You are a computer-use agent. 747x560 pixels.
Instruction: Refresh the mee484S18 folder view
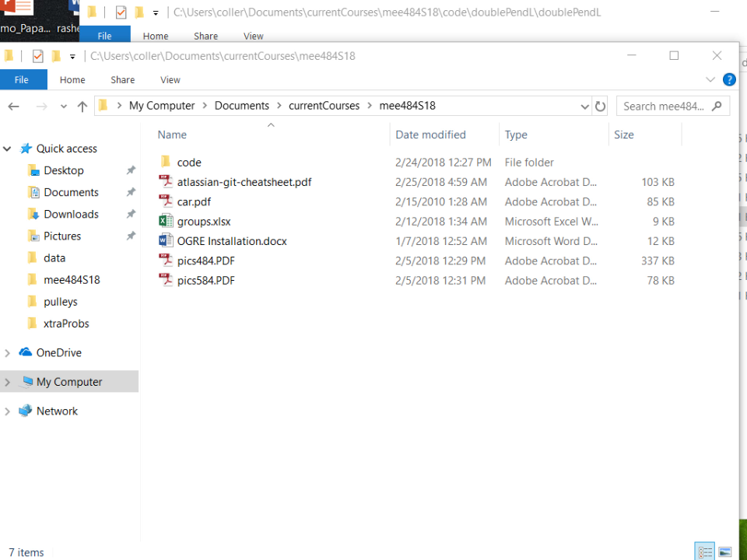(x=600, y=107)
